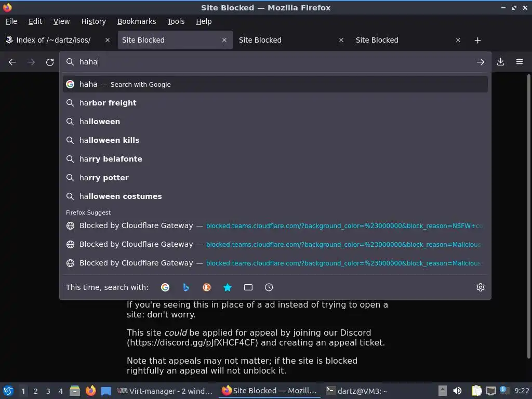Viewport: 532px width, 399px height.
Task: Search History using the clock icon
Action: coord(269,287)
